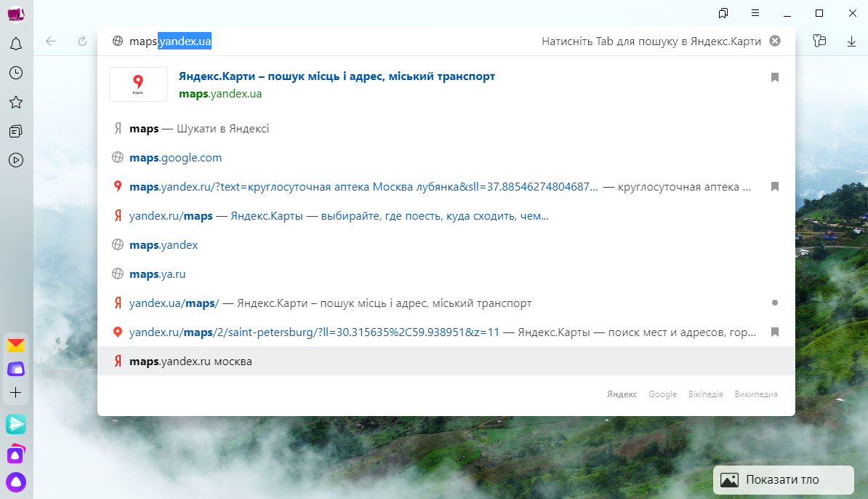The image size is (868, 499).
Task: Select yandex.ru/maps Яндекс.Карты suggestion
Action: click(446, 216)
